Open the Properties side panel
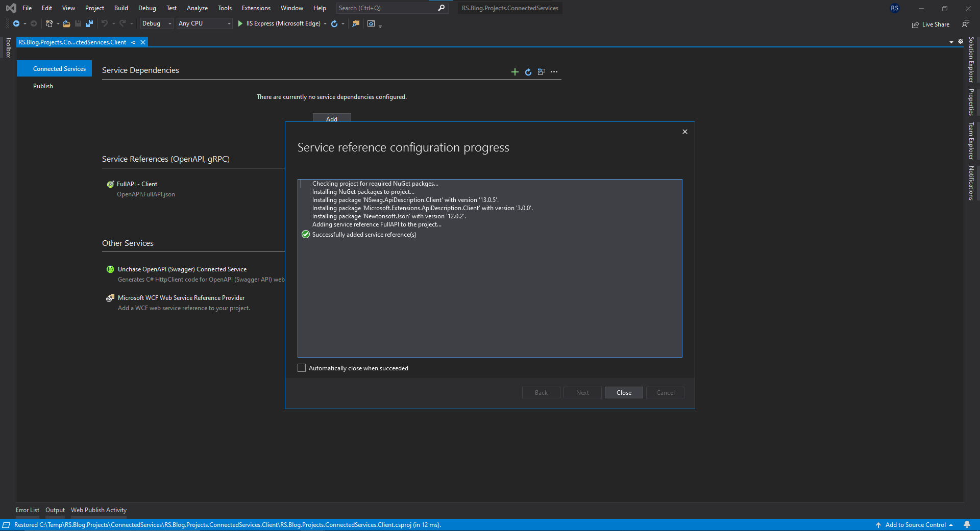This screenshot has width=980, height=531. [x=971, y=103]
